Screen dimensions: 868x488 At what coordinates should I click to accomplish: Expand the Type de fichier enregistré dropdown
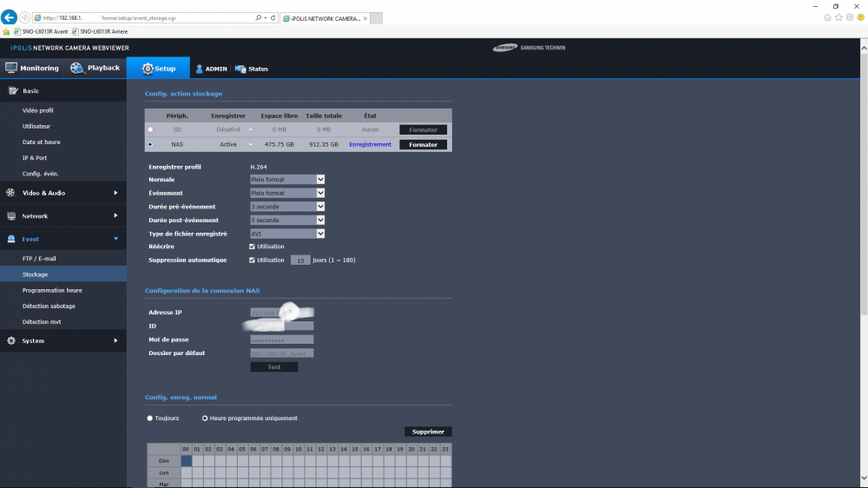(320, 234)
